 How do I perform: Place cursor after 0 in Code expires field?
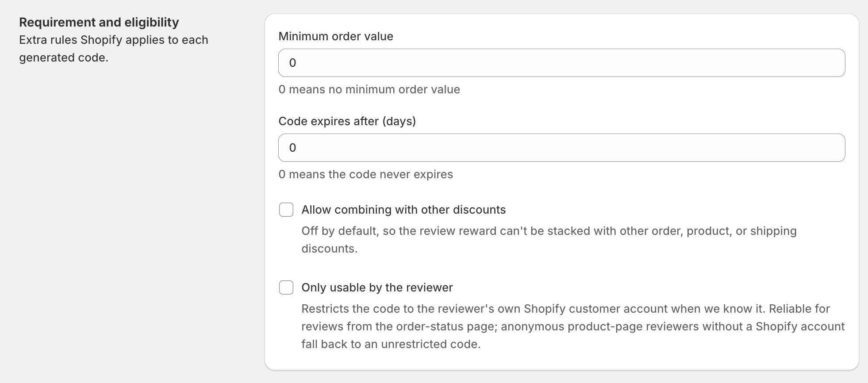click(x=297, y=148)
